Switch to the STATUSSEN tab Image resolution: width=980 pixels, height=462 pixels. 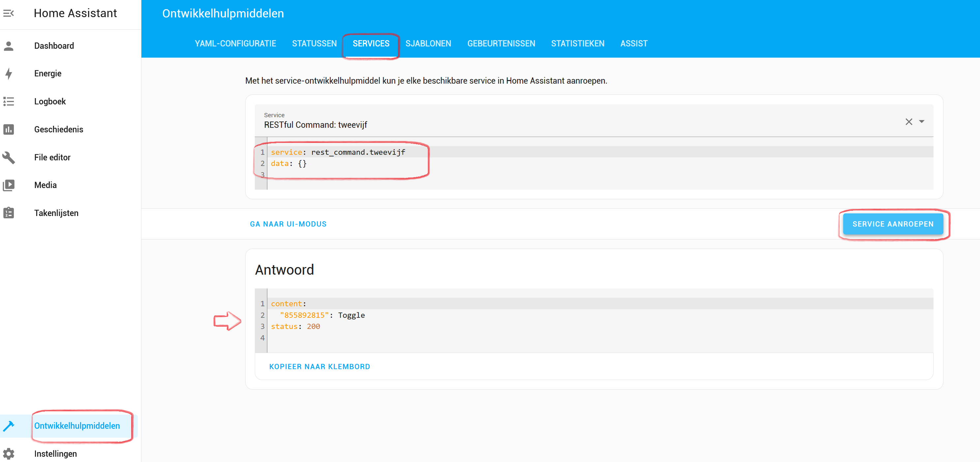click(314, 44)
